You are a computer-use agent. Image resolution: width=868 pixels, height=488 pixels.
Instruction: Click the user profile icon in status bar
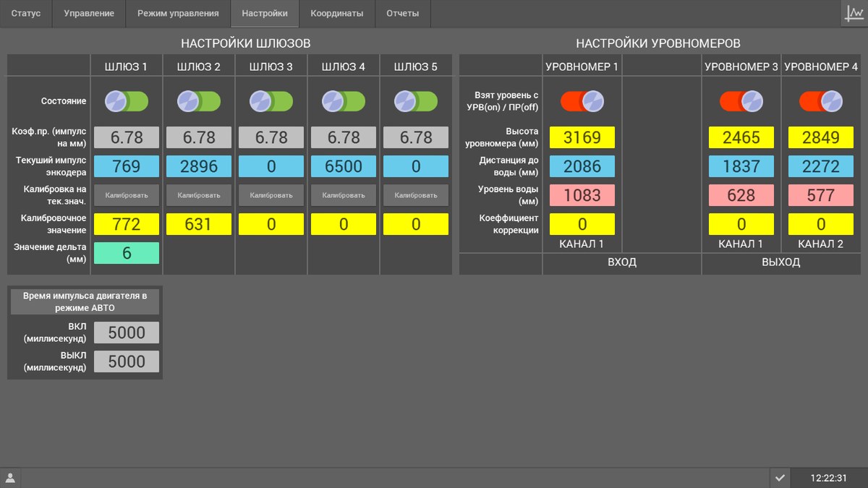[x=10, y=478]
